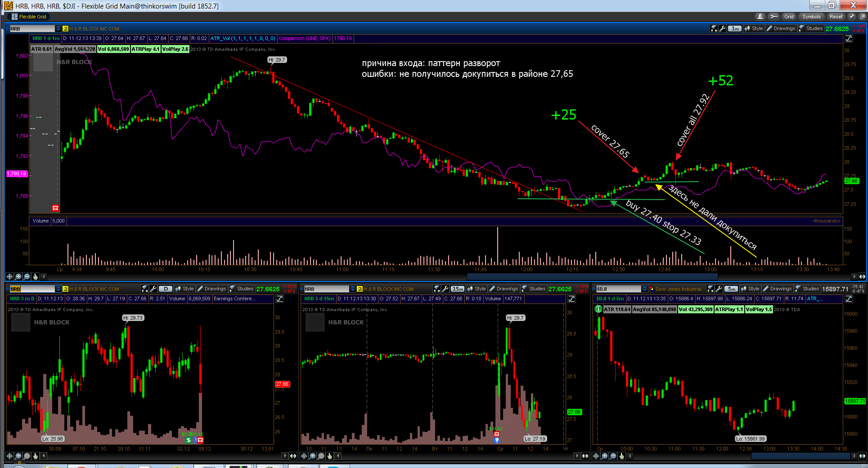Open Studies in $DJI chart
This screenshot has width=868, height=468.
807,289
